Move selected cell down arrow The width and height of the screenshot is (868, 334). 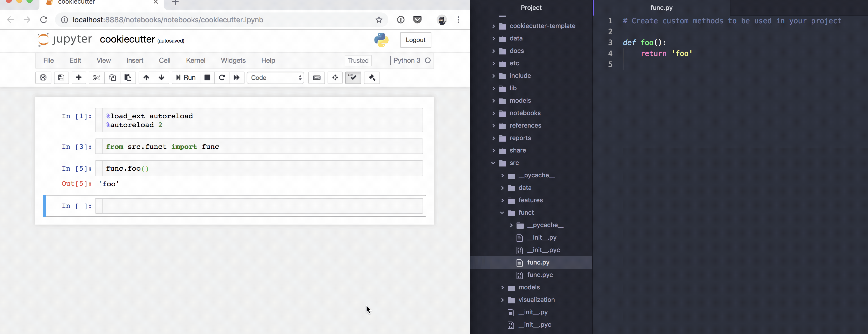tap(161, 78)
